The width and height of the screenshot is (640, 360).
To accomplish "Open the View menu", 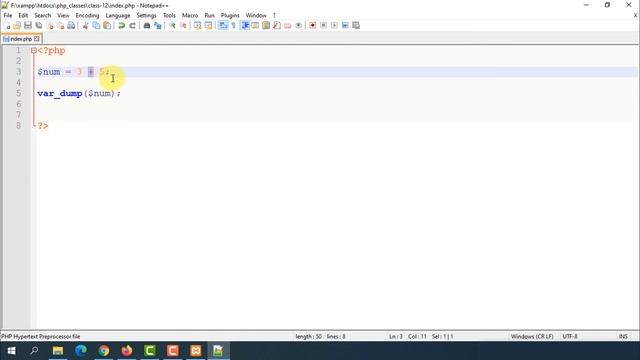I will tap(63, 16).
